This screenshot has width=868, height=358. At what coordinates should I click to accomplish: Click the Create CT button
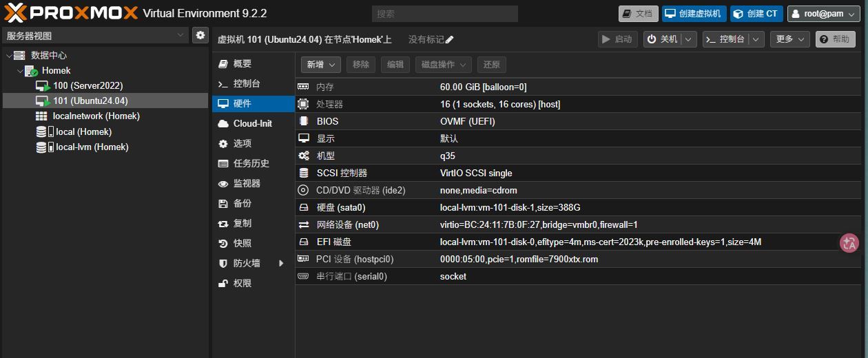coord(756,14)
